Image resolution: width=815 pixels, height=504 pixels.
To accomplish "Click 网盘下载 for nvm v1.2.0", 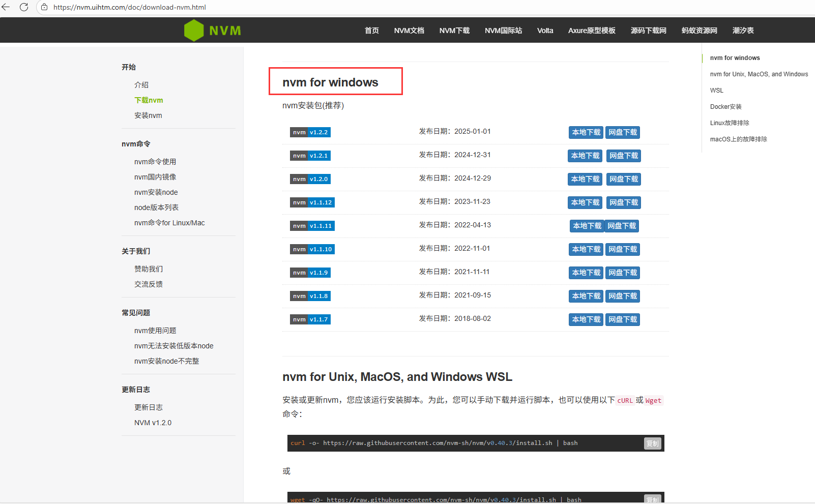I will tap(624, 179).
